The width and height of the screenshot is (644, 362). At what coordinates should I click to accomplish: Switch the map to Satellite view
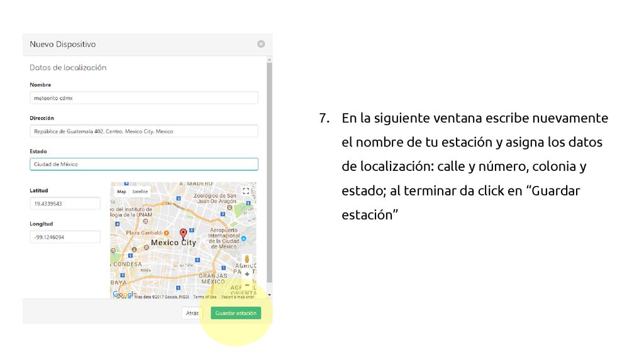tap(140, 192)
